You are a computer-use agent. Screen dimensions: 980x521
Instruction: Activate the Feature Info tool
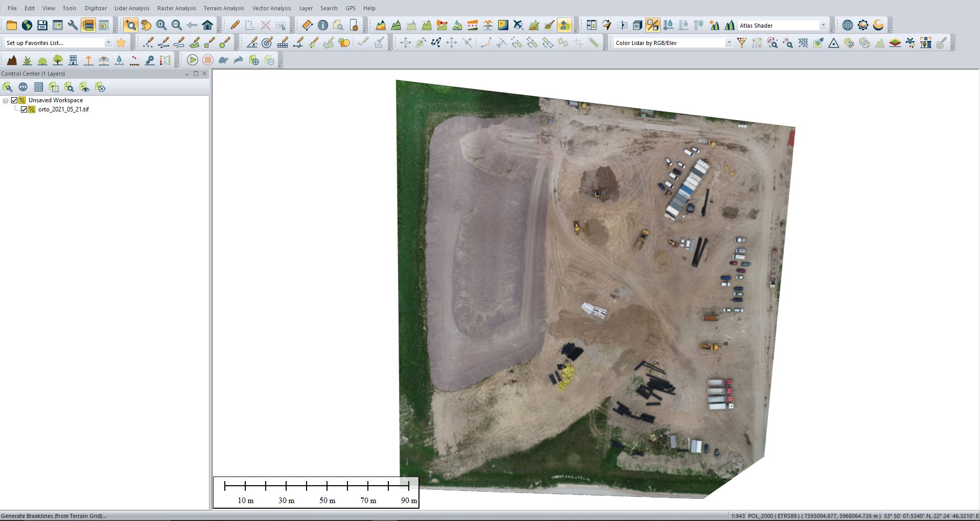322,25
